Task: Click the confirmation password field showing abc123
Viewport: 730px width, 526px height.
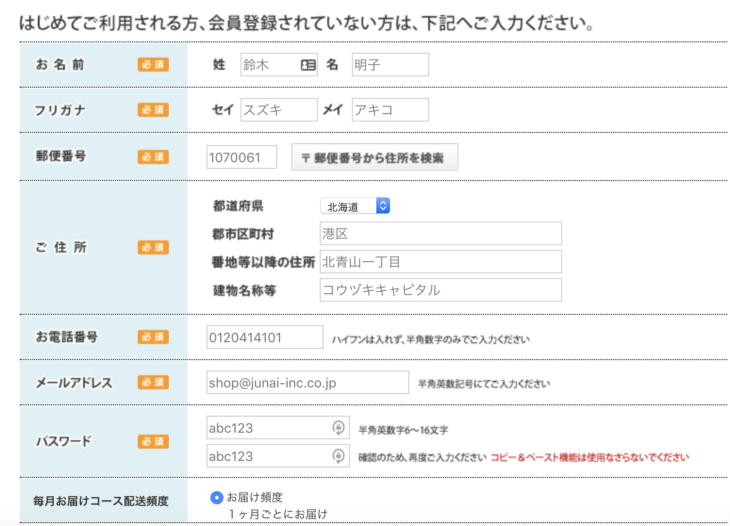Action: click(x=278, y=456)
